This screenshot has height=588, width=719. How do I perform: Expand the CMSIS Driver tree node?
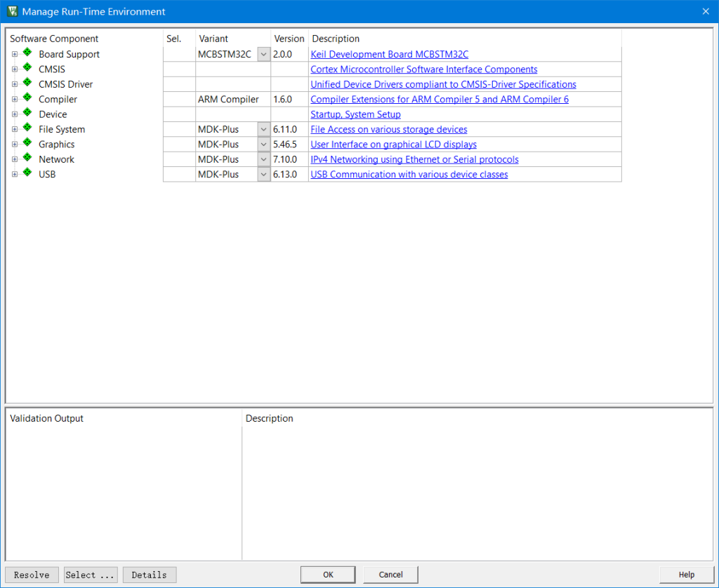point(15,84)
